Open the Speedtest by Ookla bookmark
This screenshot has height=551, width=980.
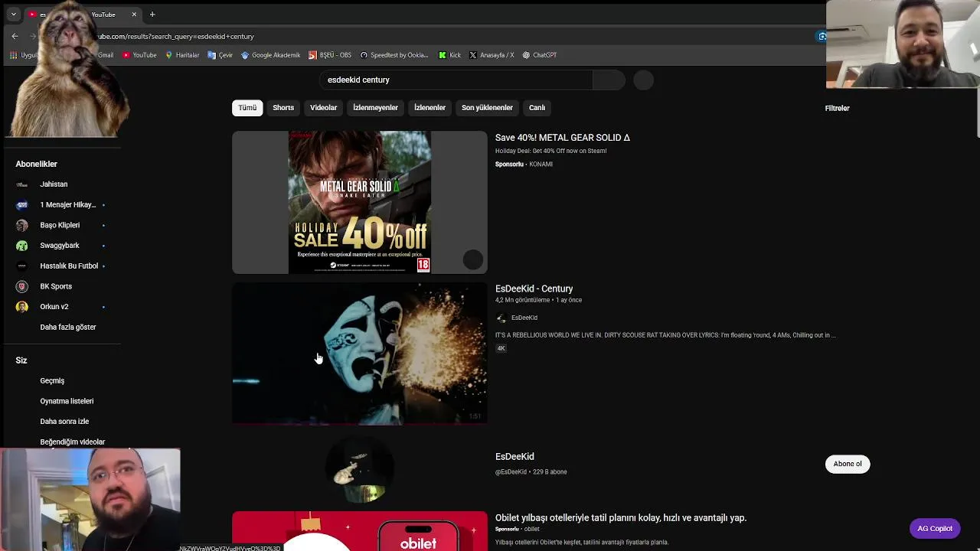(x=394, y=55)
